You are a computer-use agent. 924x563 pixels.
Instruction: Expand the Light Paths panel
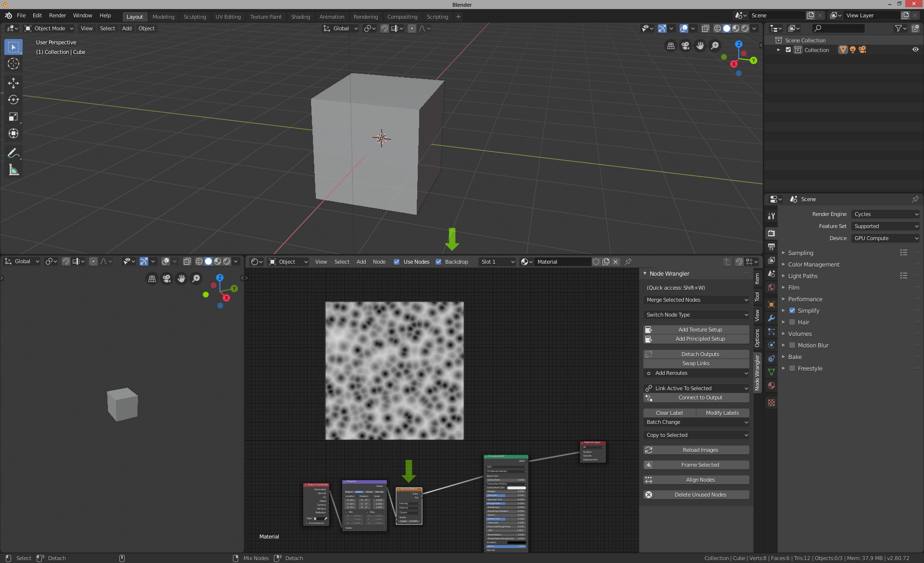coord(802,276)
